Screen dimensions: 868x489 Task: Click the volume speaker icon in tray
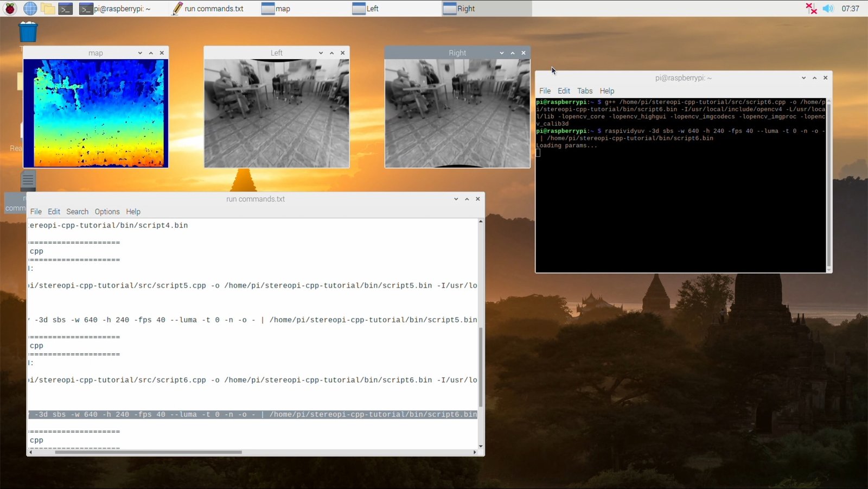828,8
